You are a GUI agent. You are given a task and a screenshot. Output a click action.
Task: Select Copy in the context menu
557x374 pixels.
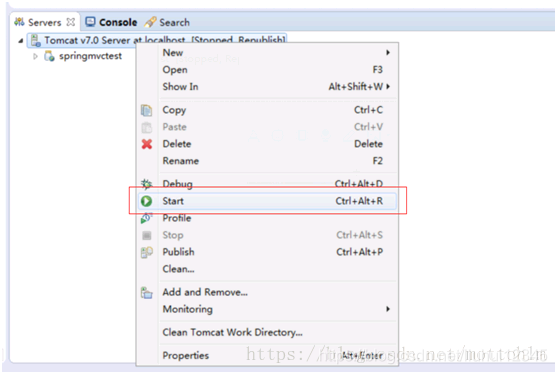[267, 110]
